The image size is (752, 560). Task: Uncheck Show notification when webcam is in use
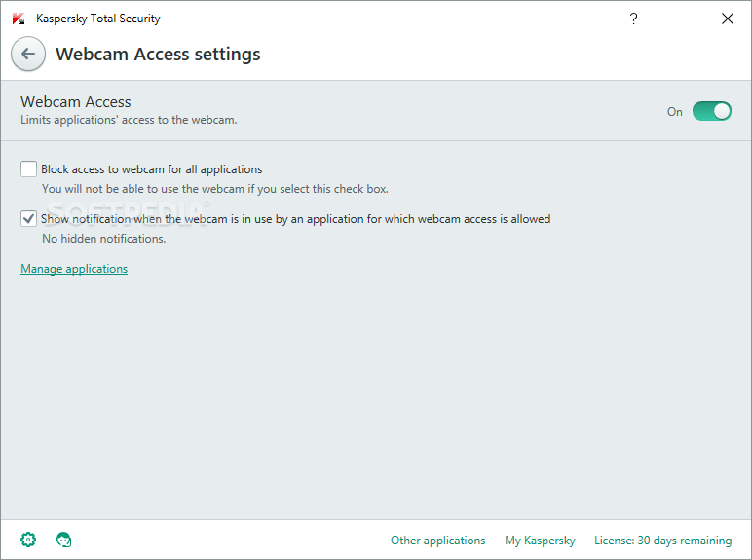pyautogui.click(x=29, y=218)
